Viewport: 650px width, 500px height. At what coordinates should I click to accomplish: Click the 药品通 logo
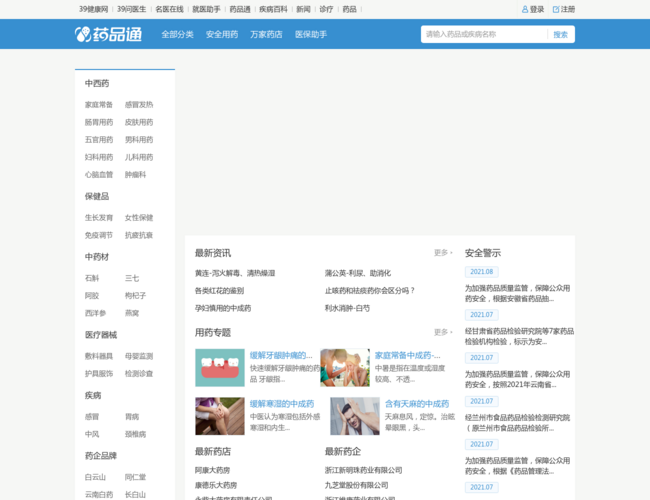109,34
